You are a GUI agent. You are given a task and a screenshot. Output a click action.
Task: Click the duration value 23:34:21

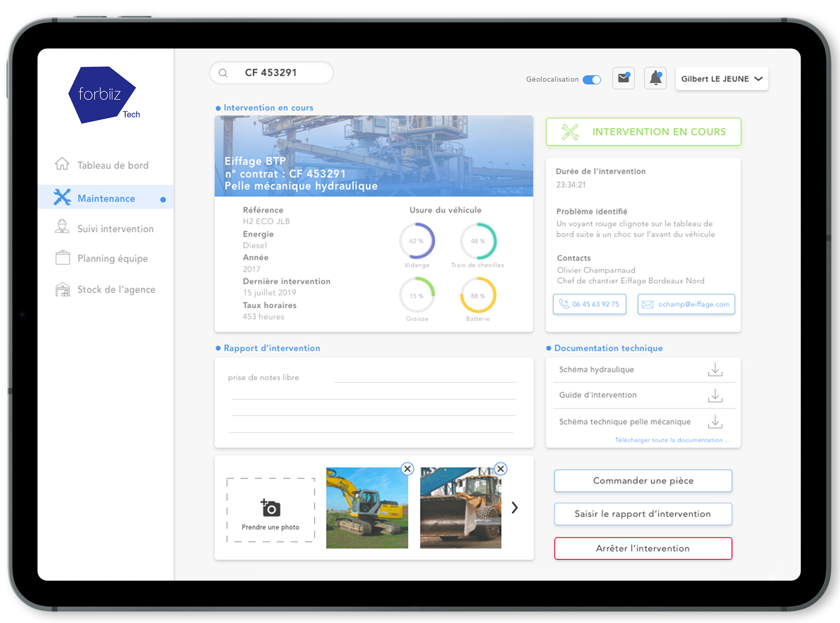pos(571,185)
